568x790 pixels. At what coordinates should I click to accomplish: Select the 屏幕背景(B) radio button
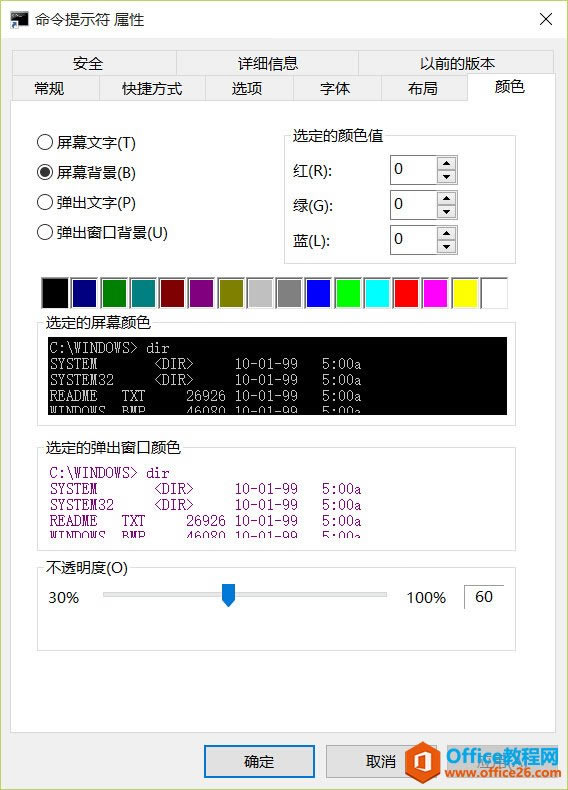86,172
